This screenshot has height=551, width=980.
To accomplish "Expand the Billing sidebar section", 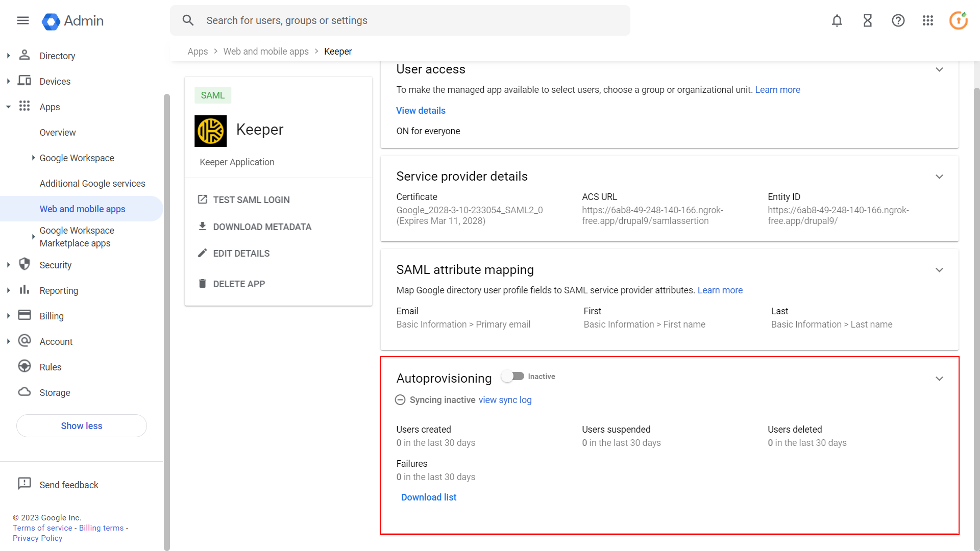I will pos(8,316).
